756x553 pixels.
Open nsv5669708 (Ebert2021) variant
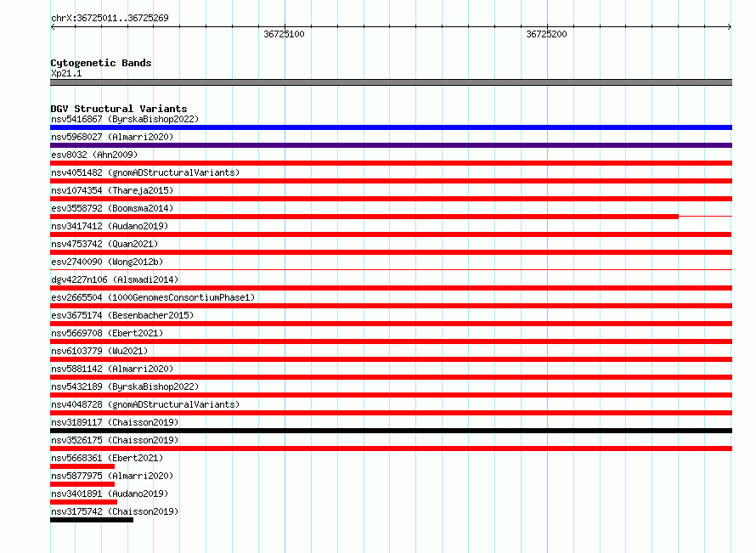point(107,333)
